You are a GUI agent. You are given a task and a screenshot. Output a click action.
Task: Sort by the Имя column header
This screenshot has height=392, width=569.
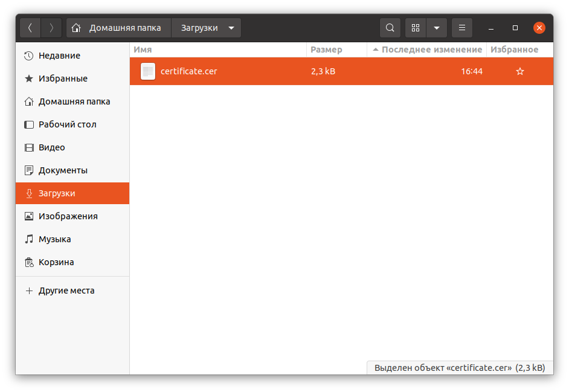point(218,50)
